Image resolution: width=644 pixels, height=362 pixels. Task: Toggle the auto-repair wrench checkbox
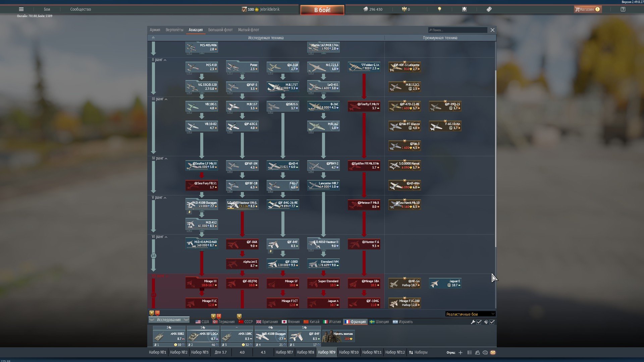[x=479, y=322]
